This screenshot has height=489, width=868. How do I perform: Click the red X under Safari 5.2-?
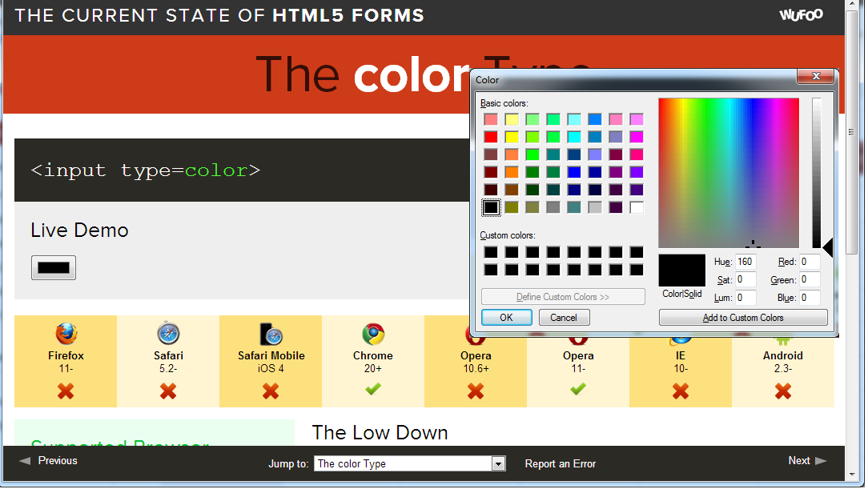coord(168,391)
